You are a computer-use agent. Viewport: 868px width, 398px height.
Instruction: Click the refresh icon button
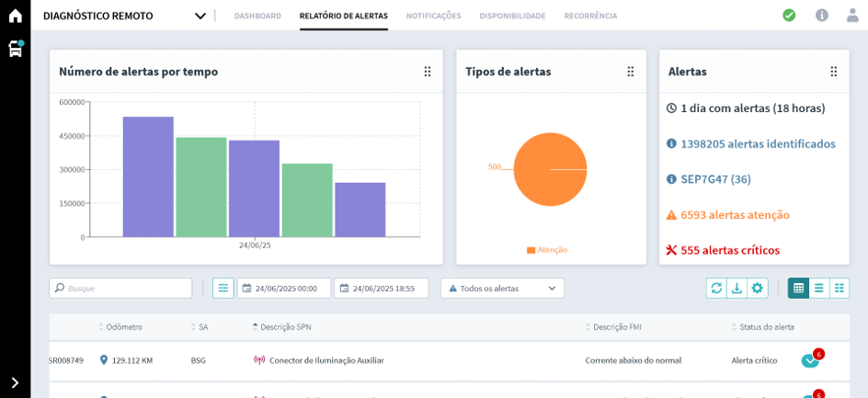(716, 289)
